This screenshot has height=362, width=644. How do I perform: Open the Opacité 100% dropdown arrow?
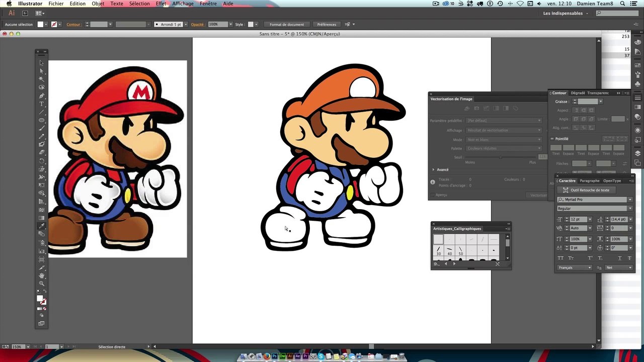point(230,24)
